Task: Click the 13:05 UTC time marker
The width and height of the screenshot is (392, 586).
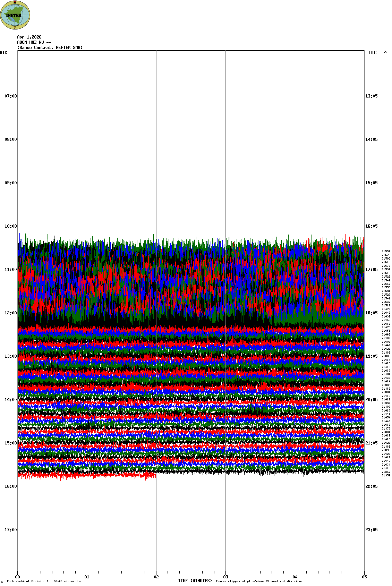Action: click(x=371, y=96)
